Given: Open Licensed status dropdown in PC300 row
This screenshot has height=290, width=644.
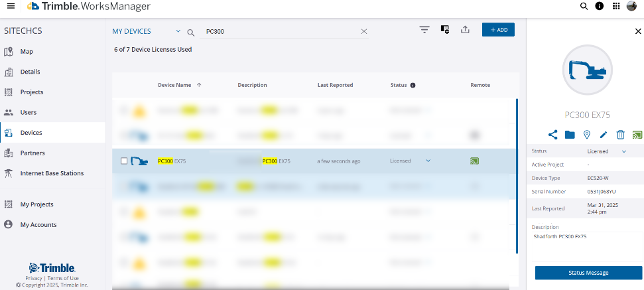Looking at the screenshot, I should [428, 161].
